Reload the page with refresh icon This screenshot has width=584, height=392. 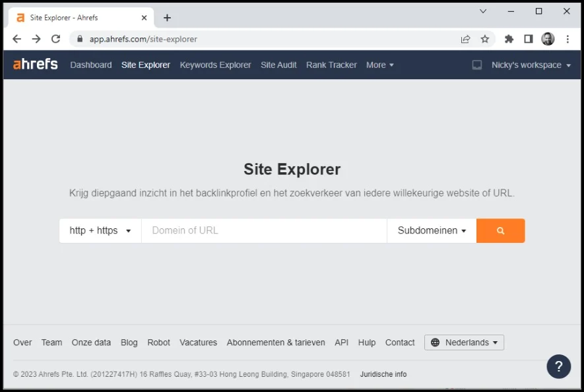click(x=56, y=39)
